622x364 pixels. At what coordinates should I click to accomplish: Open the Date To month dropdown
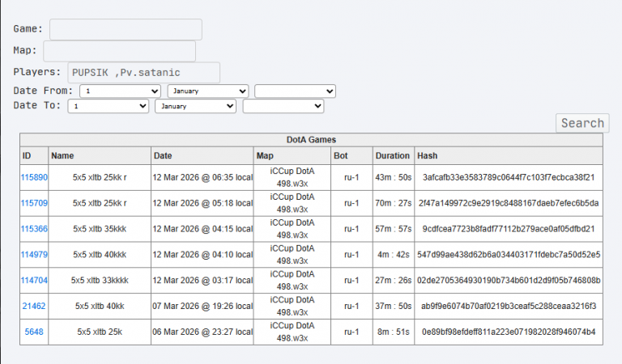(x=195, y=106)
